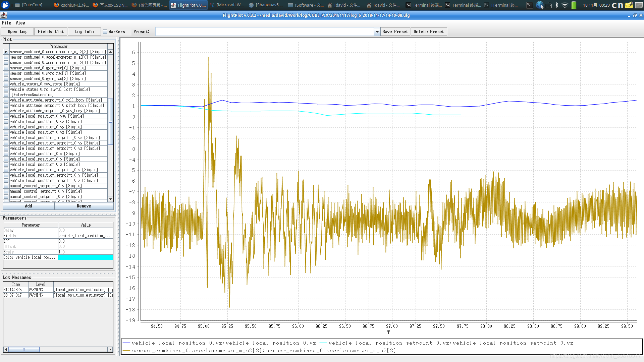Viewport: 644px width, 362px height.
Task: Open the Bluetooth tray icon
Action: click(x=557, y=5)
